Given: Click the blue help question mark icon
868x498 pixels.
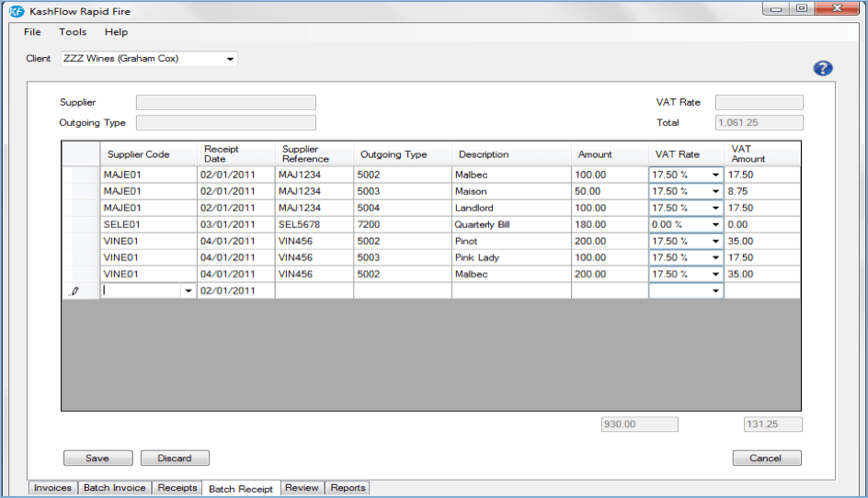Looking at the screenshot, I should coord(822,68).
